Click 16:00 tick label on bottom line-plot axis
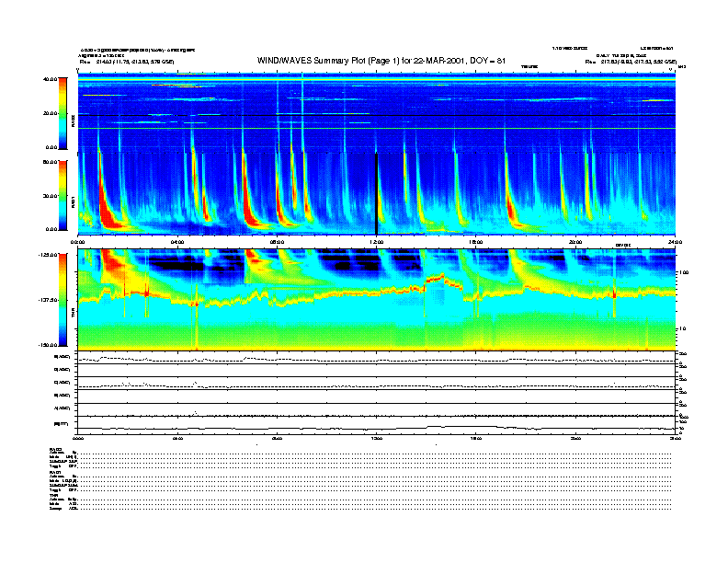The width and height of the screenshot is (728, 563). point(476,438)
